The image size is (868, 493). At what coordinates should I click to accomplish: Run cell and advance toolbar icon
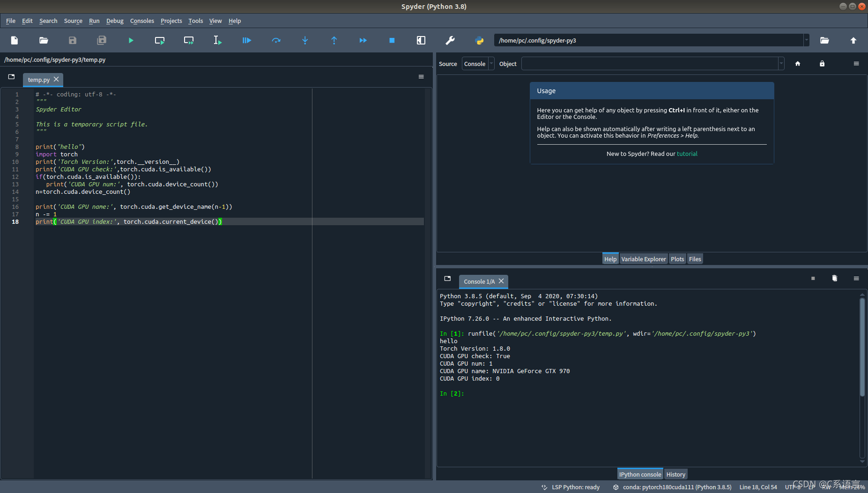(189, 40)
